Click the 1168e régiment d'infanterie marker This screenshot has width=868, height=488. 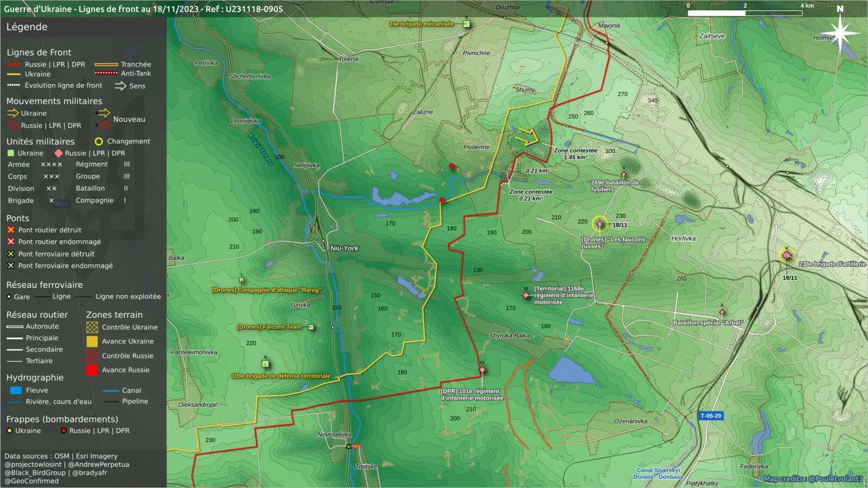pos(525,295)
